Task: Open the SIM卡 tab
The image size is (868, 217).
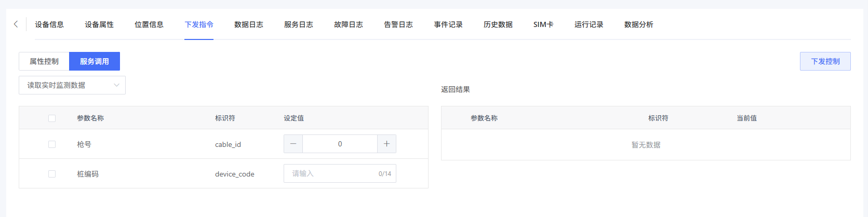Action: coord(543,24)
